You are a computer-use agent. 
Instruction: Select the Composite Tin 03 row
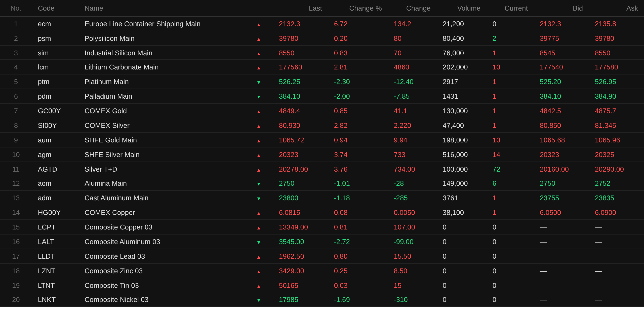coord(112,286)
